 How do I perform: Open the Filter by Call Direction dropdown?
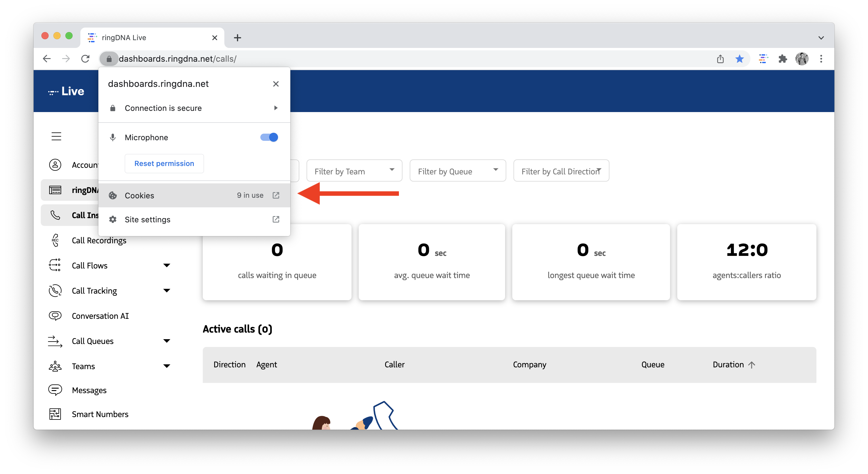click(x=561, y=171)
